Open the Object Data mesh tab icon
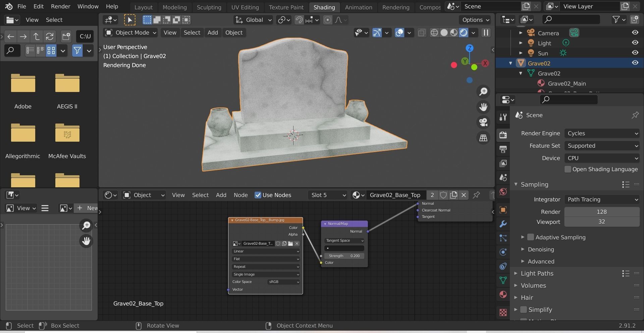This screenshot has height=333, width=644. (503, 280)
